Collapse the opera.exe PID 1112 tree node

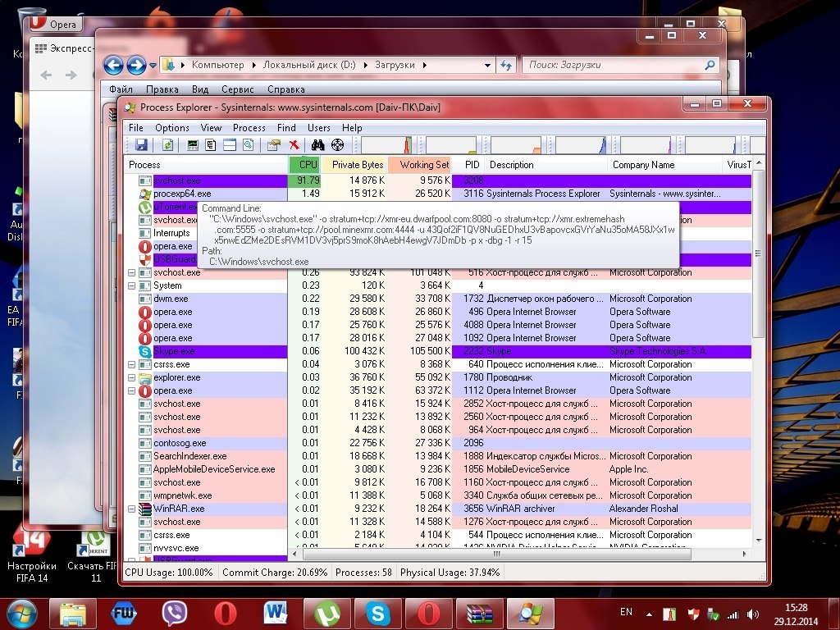[132, 391]
